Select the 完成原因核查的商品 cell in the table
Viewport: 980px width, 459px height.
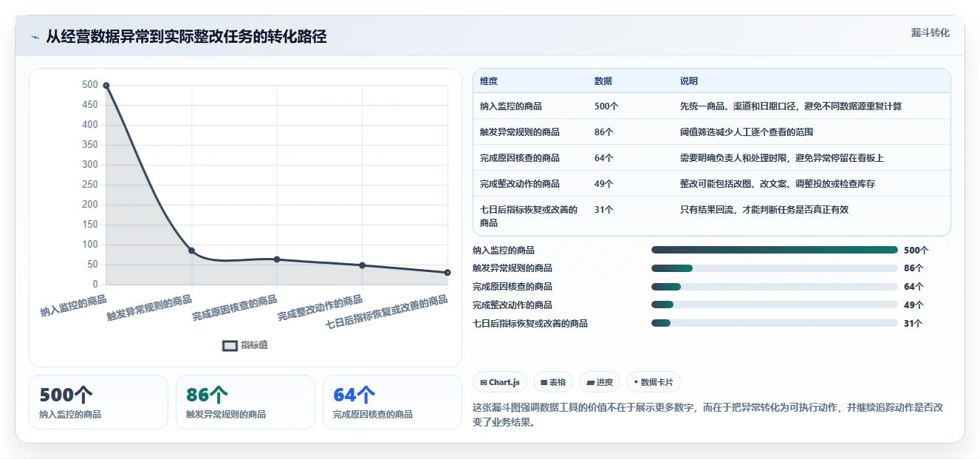click(x=520, y=158)
